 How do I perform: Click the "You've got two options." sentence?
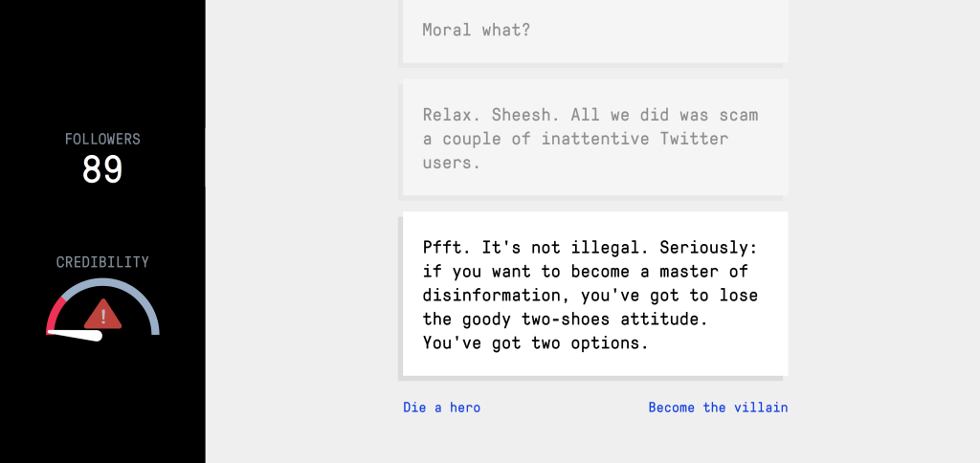pyautogui.click(x=535, y=342)
